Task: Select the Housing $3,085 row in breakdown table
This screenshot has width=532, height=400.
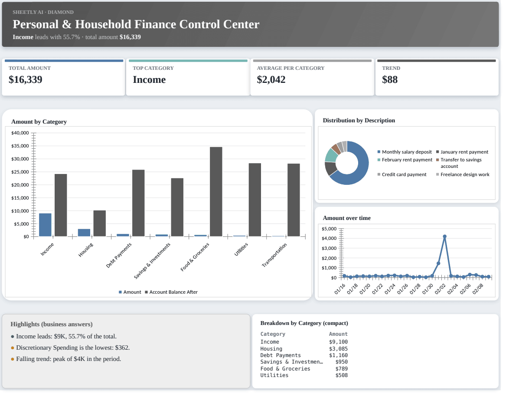Action: (x=304, y=349)
